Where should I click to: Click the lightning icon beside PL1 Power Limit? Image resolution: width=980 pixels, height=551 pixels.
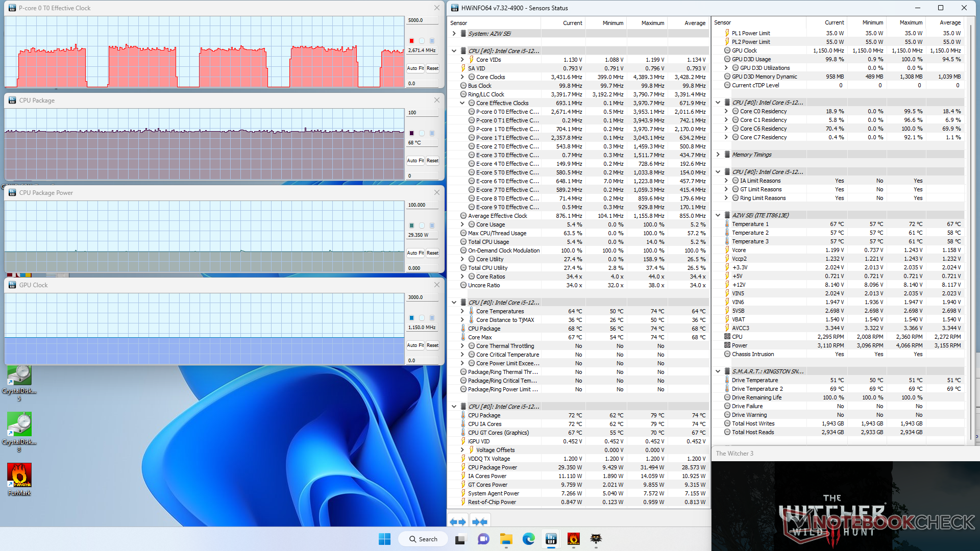click(x=727, y=33)
